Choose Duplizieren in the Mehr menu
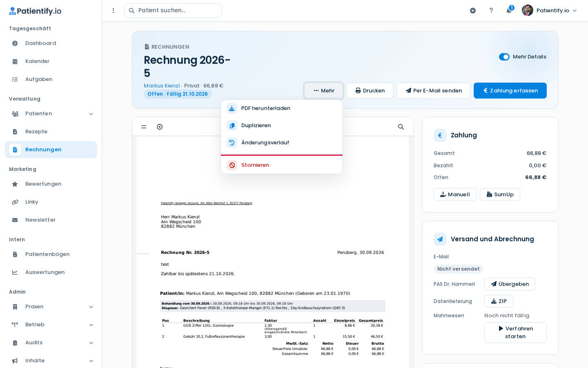 (x=282, y=126)
